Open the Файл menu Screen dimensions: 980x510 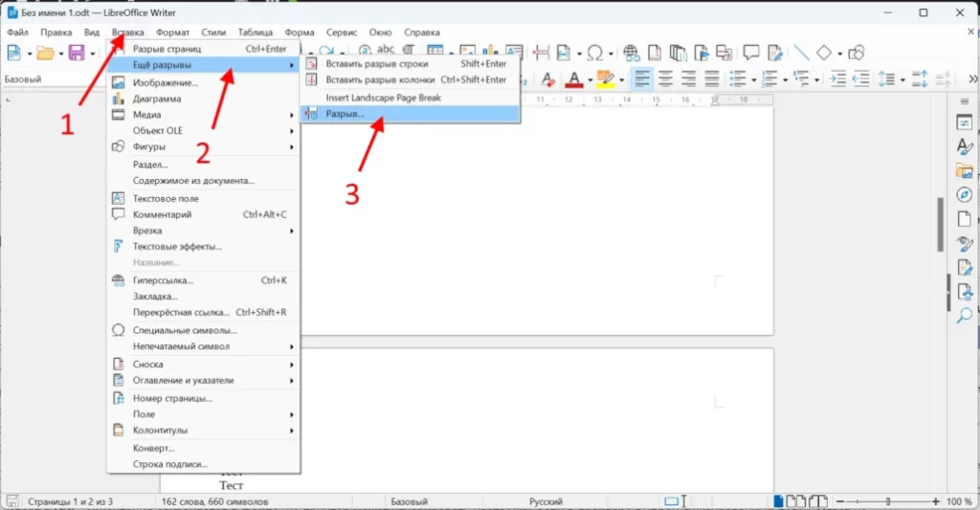[x=17, y=33]
